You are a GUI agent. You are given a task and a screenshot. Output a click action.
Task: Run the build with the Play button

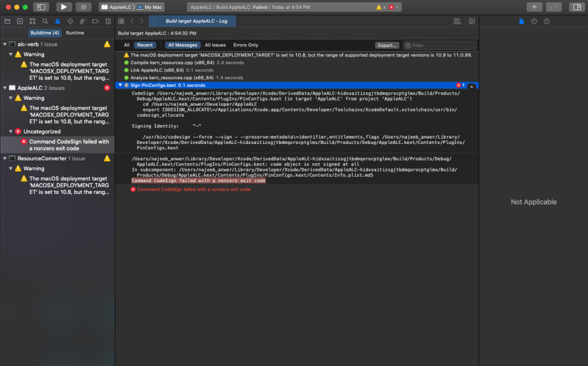pyautogui.click(x=64, y=6)
